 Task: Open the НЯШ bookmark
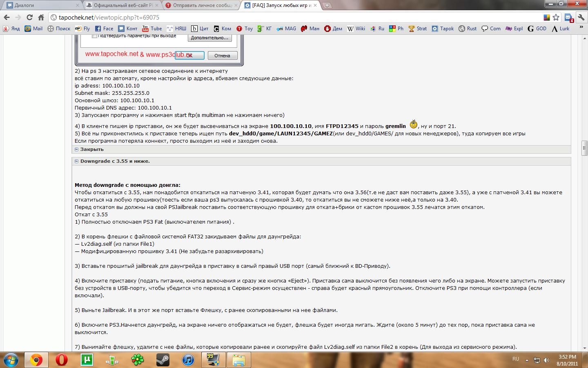pos(176,29)
